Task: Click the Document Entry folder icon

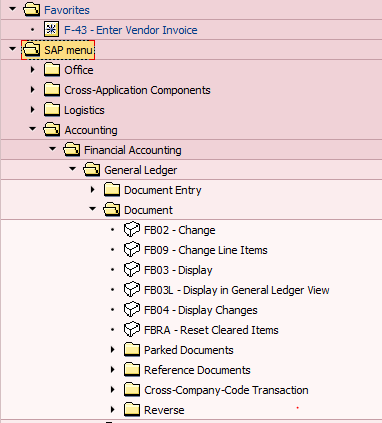Action: click(112, 190)
